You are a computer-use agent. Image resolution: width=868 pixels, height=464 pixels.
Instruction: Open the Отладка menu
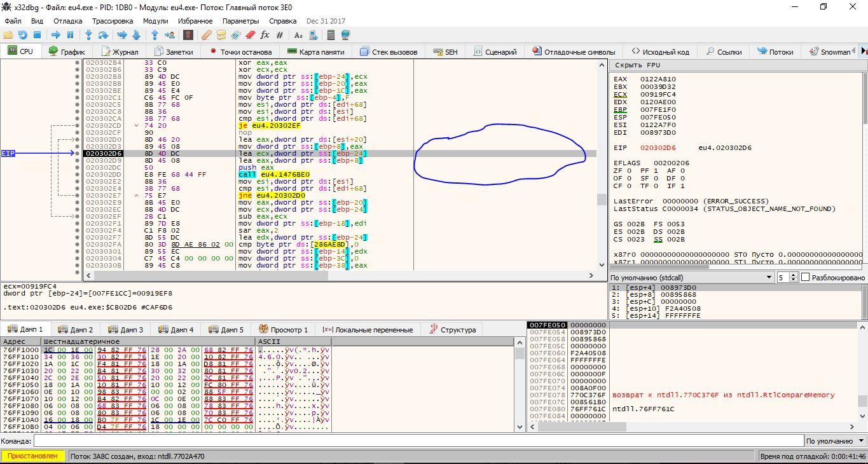pos(67,21)
